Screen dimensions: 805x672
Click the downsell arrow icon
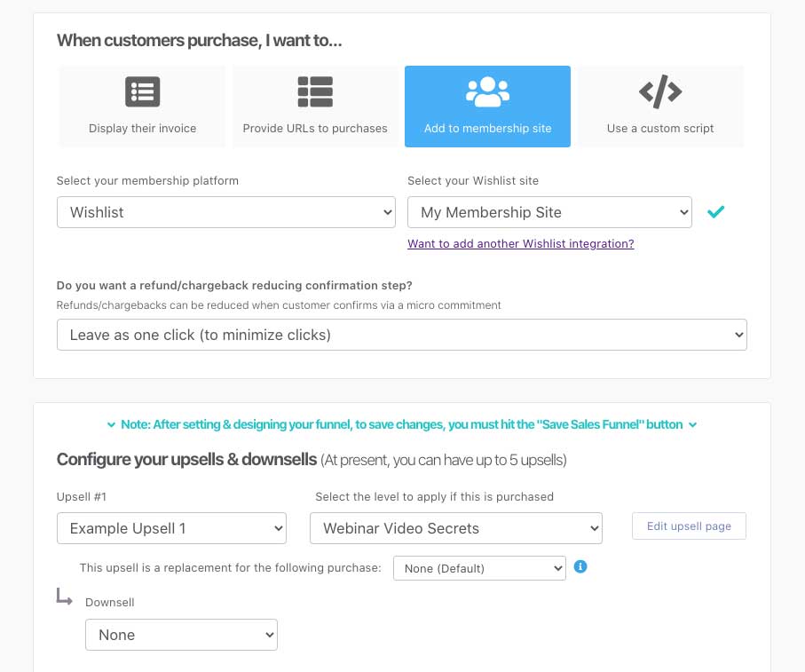[64, 597]
